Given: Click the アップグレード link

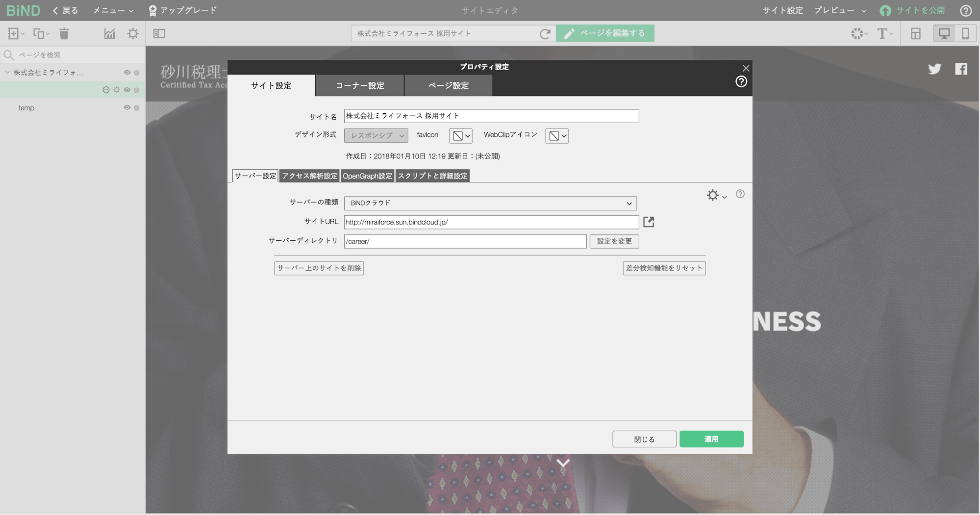Looking at the screenshot, I should tap(182, 10).
